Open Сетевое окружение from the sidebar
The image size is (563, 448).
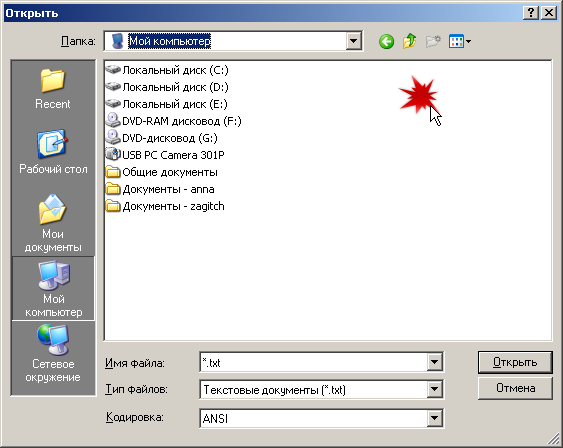tap(53, 354)
